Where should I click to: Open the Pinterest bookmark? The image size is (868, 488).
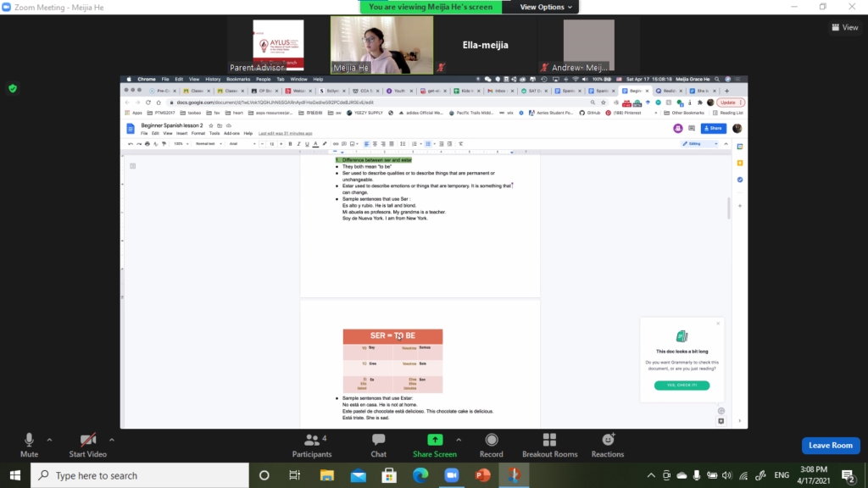click(623, 113)
